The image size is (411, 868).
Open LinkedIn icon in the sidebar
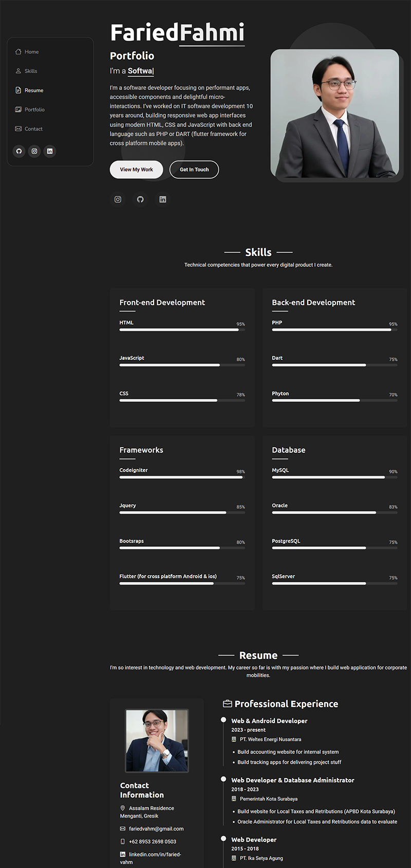point(50,151)
